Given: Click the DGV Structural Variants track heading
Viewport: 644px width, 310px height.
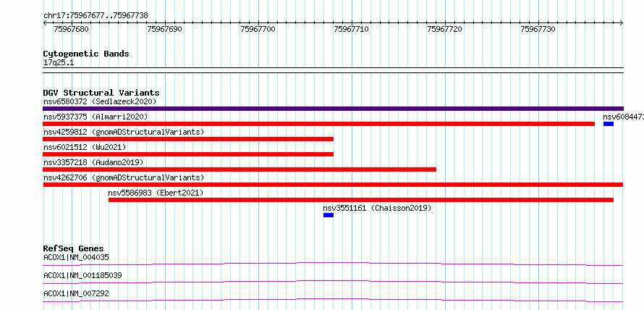Looking at the screenshot, I should 101,93.
